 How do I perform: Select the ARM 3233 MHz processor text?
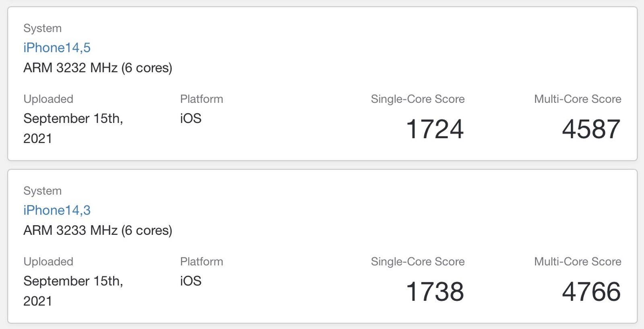[98, 230]
